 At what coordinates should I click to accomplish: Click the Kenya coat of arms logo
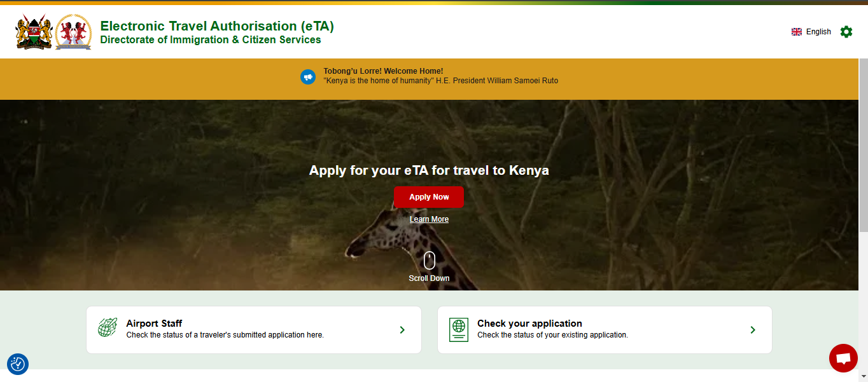[34, 32]
